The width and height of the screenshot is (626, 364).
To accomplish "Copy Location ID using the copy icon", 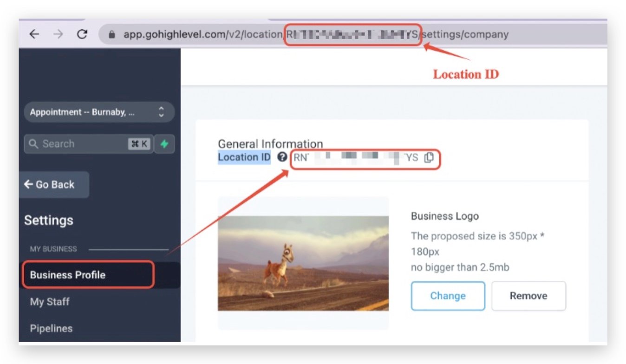I will tap(429, 158).
